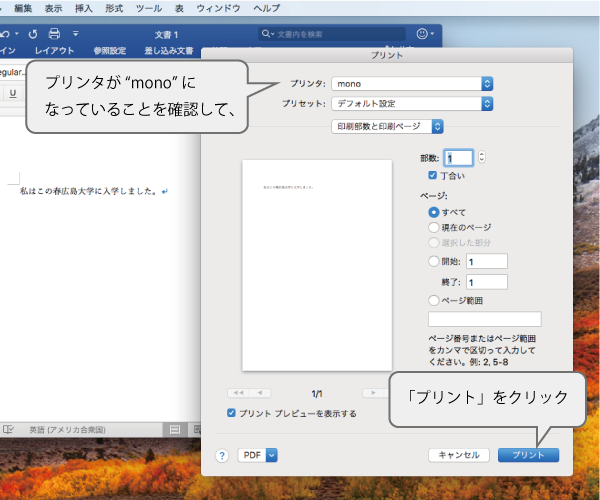Click the help question mark button

222,456
